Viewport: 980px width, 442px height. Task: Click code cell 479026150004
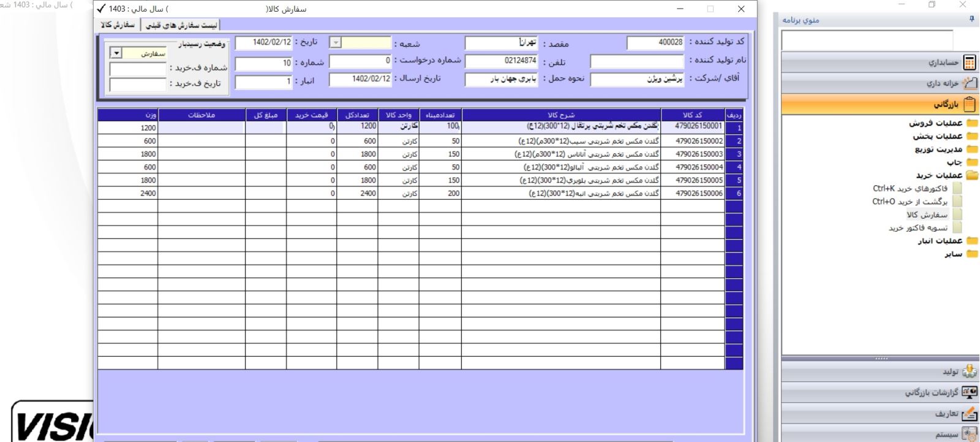[x=693, y=167]
